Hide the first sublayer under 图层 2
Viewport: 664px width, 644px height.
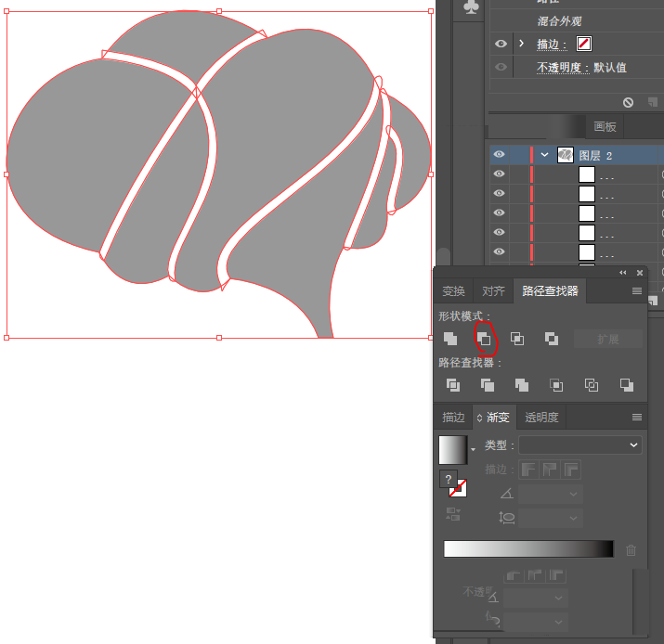point(500,174)
